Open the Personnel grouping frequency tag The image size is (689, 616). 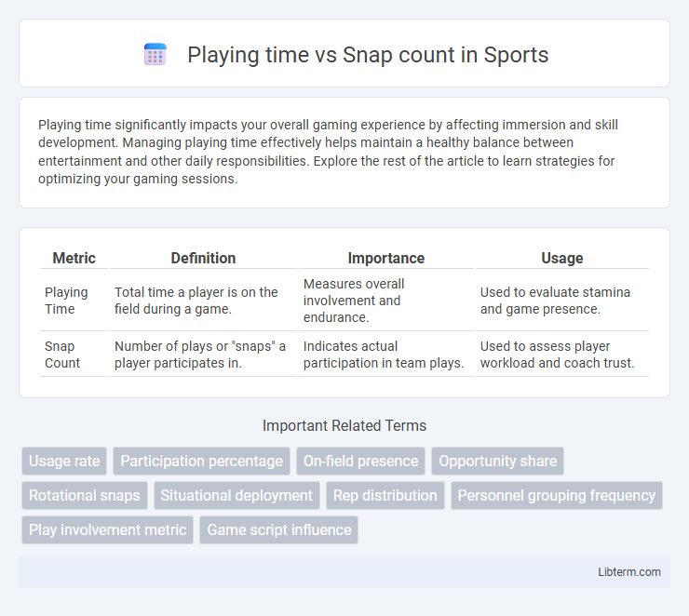pos(556,495)
